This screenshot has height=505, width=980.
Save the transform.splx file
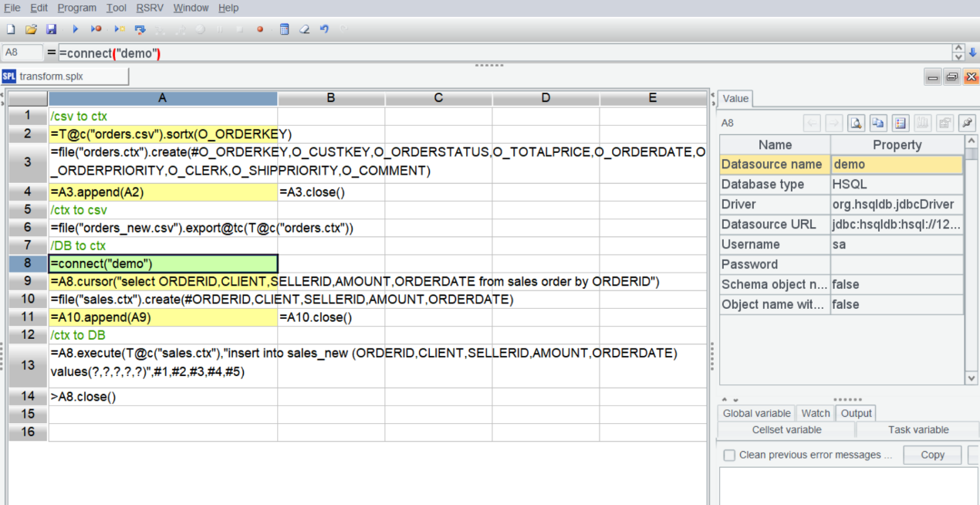click(x=51, y=28)
